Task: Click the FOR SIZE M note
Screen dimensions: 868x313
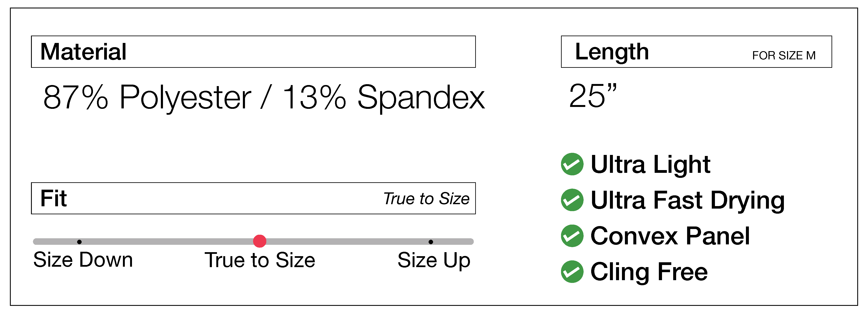Action: [x=784, y=56]
